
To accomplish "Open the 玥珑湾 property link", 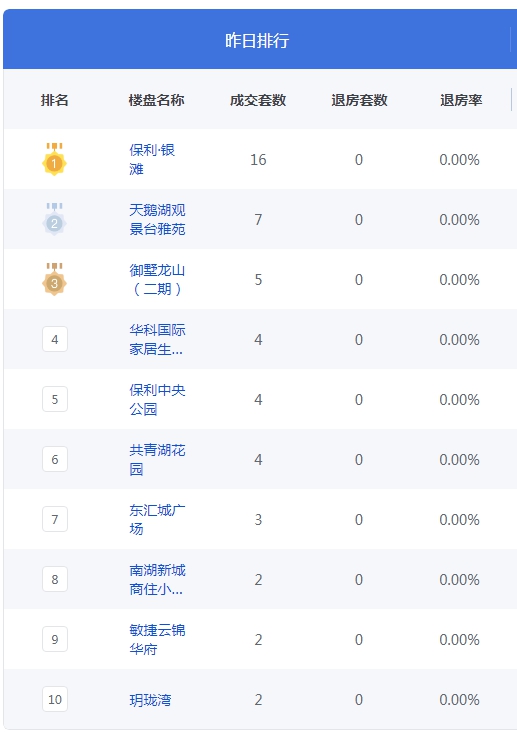I will 150,700.
